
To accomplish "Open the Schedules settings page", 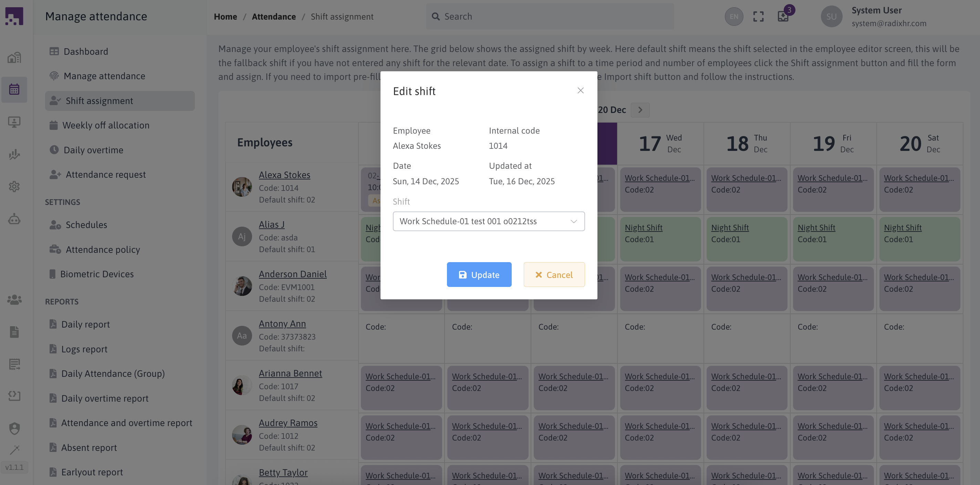I will [x=86, y=225].
